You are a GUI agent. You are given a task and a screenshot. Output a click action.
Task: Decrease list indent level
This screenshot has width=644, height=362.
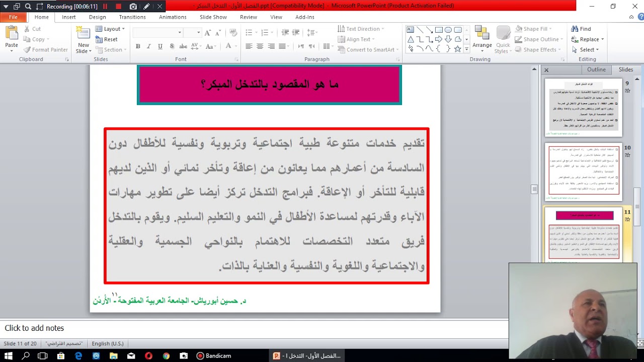pos(285,33)
